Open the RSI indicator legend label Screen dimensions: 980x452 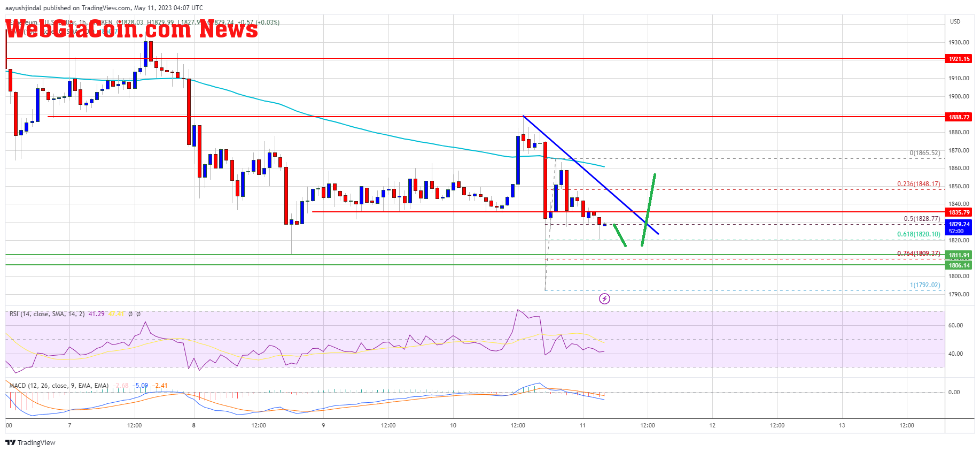click(x=47, y=314)
